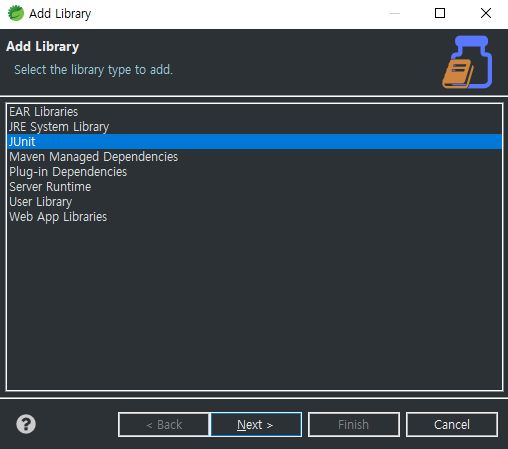Maximize the Add Library window
Image resolution: width=508 pixels, height=449 pixels.
tap(440, 13)
